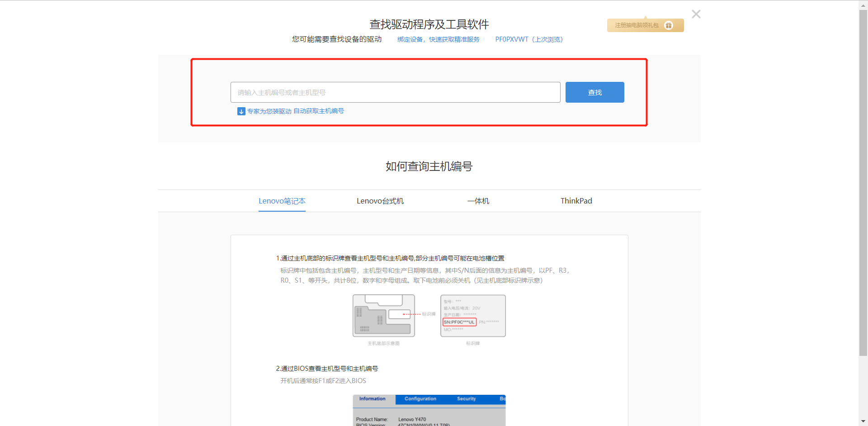Click the title 查找驱动程序及工具软件
This screenshot has width=868, height=426.
point(429,24)
